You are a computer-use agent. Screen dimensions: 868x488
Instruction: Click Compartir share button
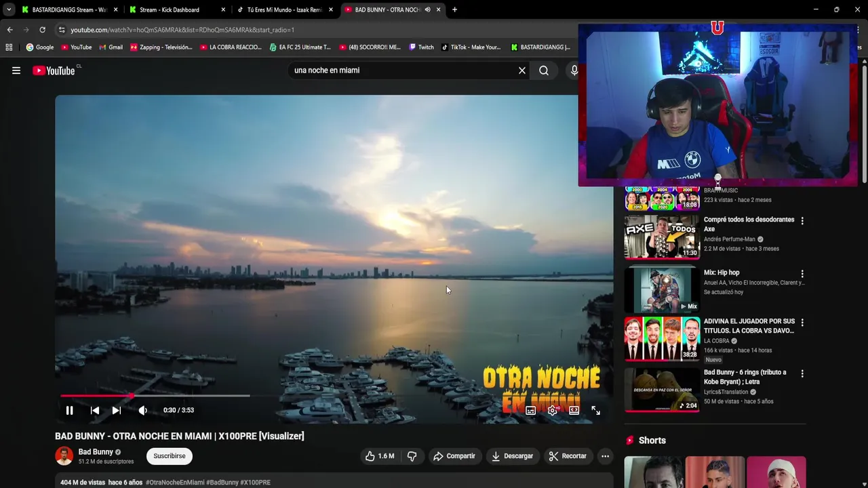454,456
